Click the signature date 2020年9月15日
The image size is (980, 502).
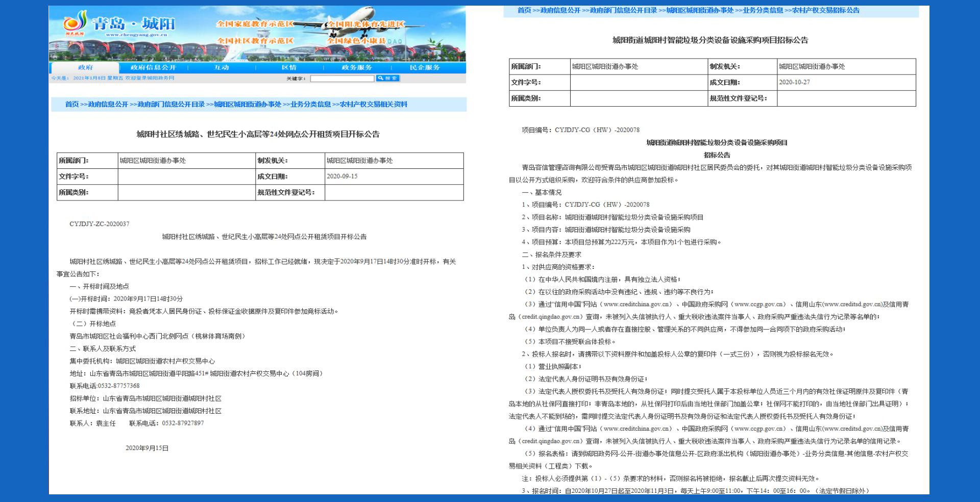point(147,448)
